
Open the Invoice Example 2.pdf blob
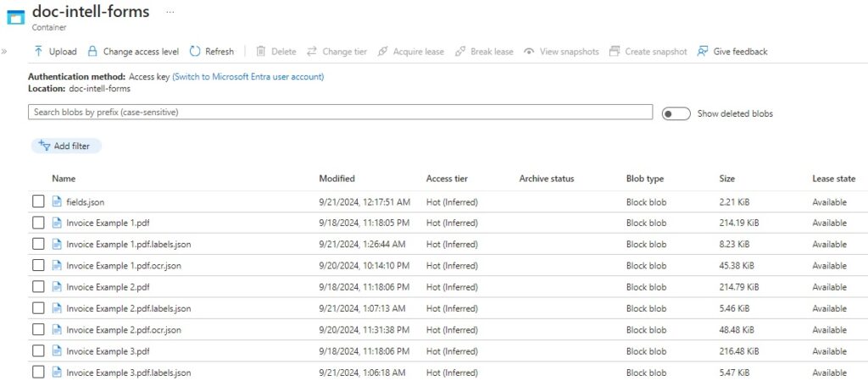108,288
